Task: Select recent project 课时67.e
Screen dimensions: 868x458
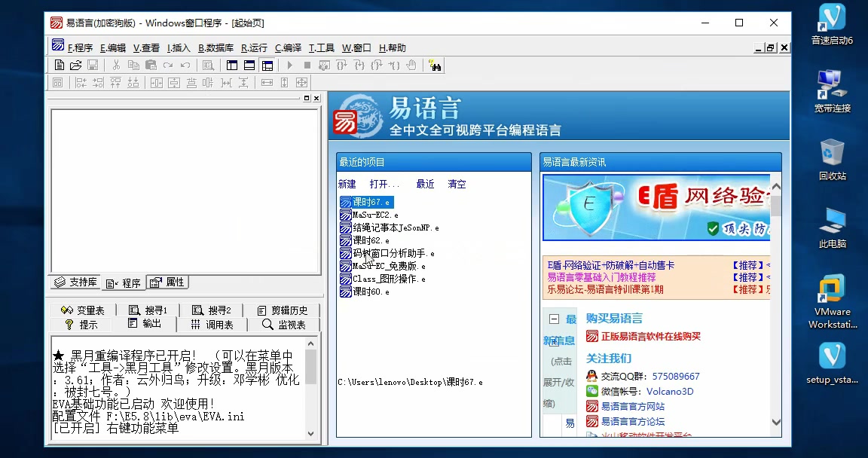Action: (366, 202)
